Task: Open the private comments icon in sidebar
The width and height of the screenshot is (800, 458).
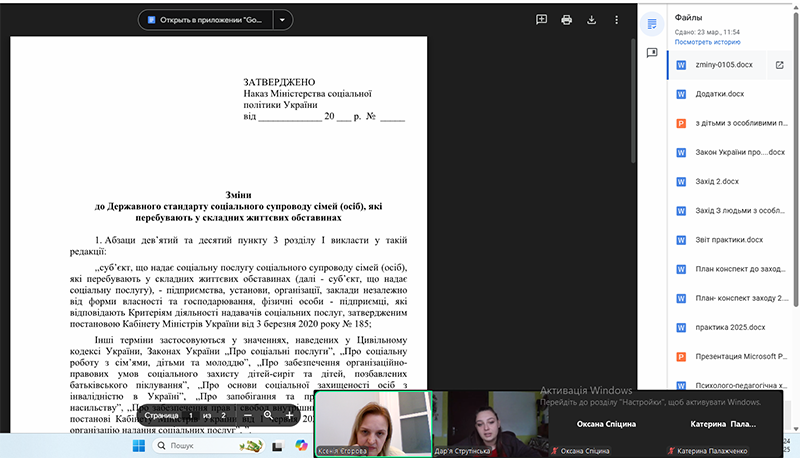Action: pos(652,53)
